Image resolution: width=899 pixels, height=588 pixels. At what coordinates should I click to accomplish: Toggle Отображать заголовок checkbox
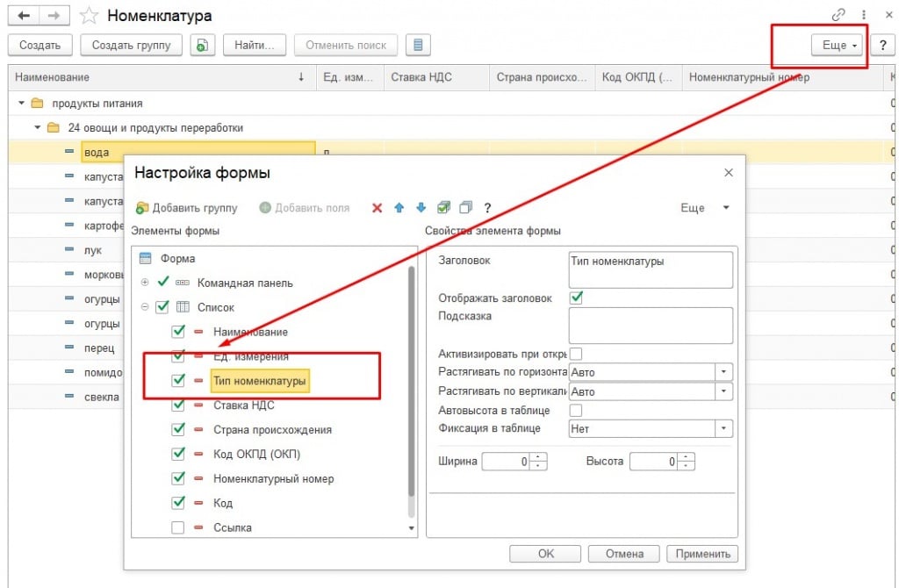pos(576,298)
